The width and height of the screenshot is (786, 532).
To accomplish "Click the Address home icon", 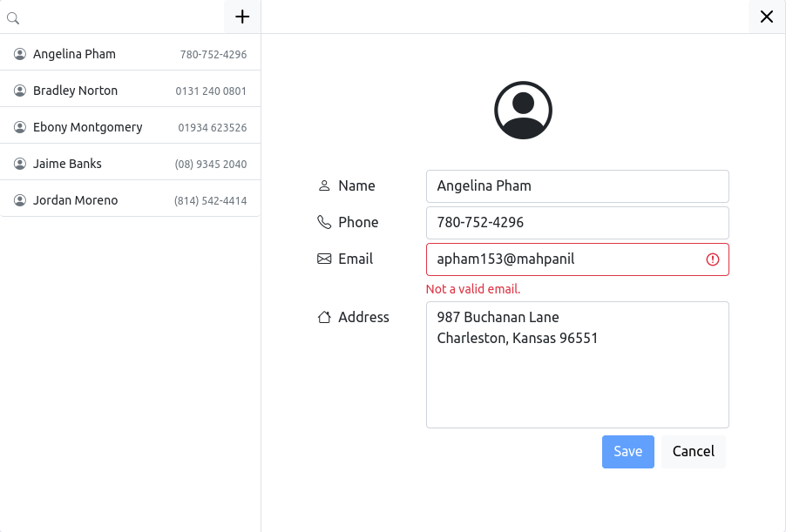I will (323, 316).
